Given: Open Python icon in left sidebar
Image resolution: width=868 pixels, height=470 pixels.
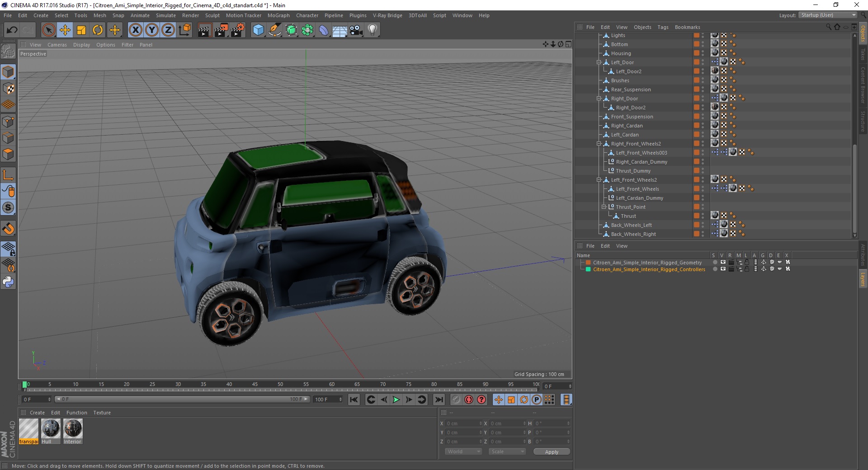Looking at the screenshot, I should (8, 282).
